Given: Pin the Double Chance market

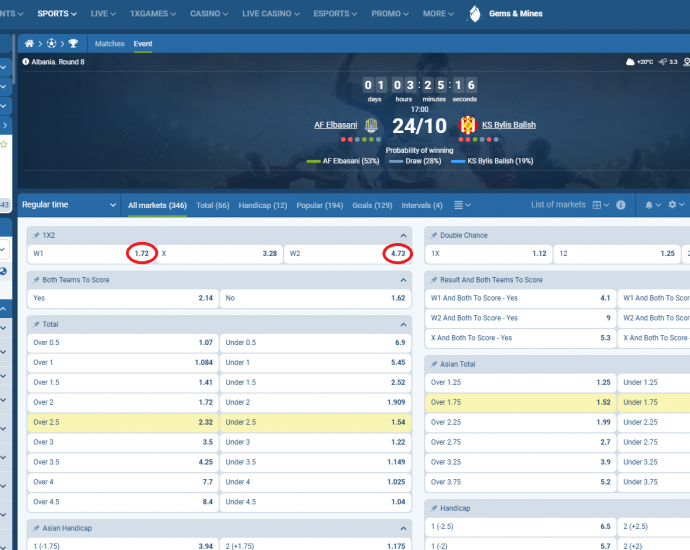Looking at the screenshot, I should coord(434,235).
